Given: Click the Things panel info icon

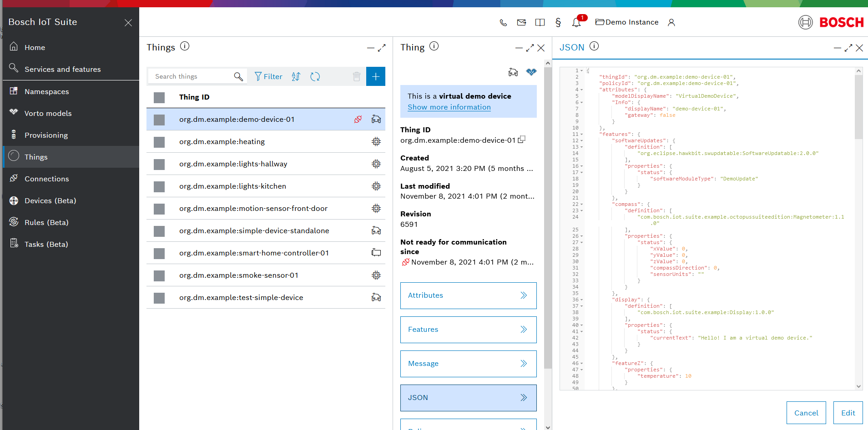Looking at the screenshot, I should [x=185, y=46].
